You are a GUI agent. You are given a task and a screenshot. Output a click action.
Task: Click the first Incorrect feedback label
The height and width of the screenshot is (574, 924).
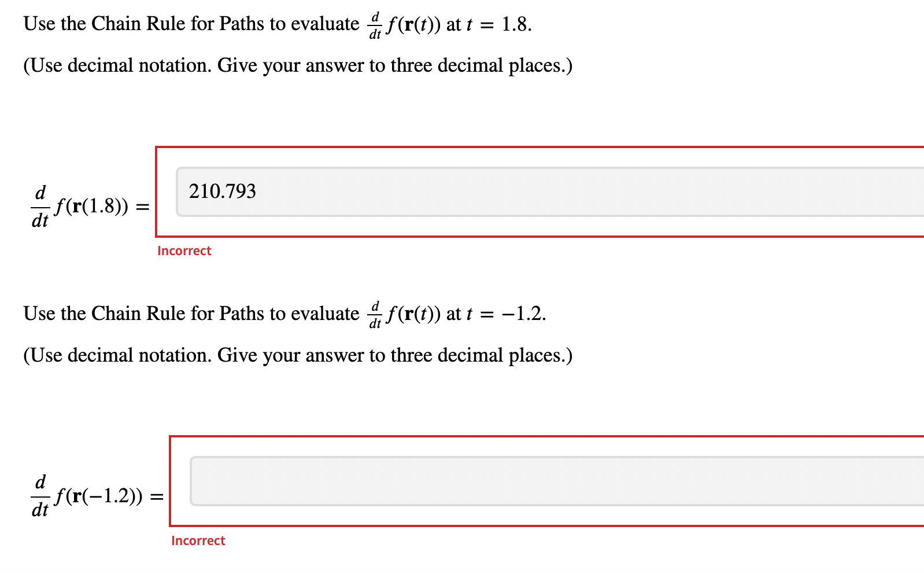point(184,251)
